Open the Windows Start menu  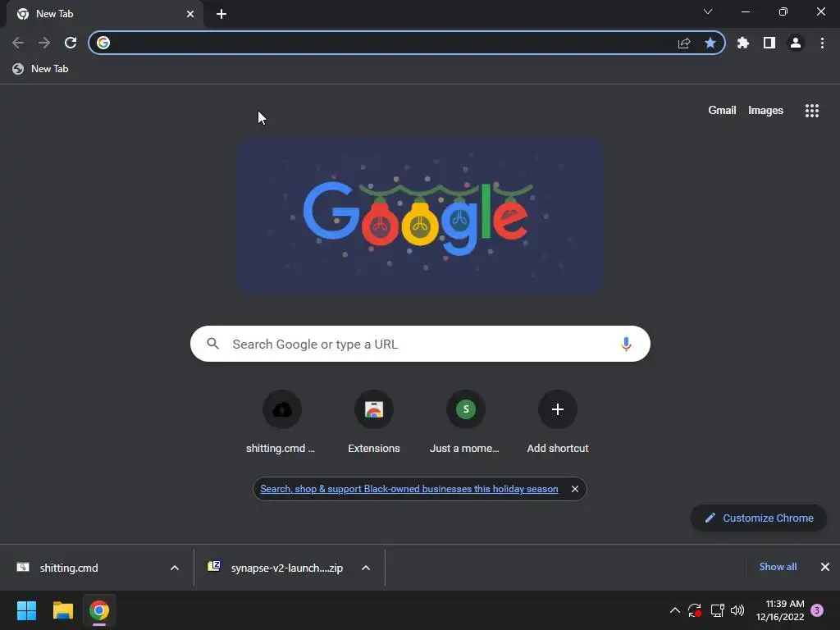(x=26, y=610)
